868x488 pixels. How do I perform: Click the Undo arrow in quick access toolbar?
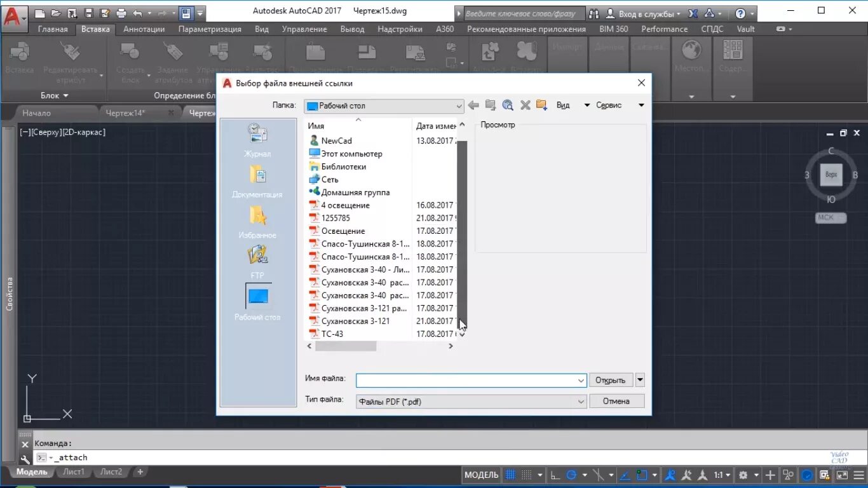(137, 13)
